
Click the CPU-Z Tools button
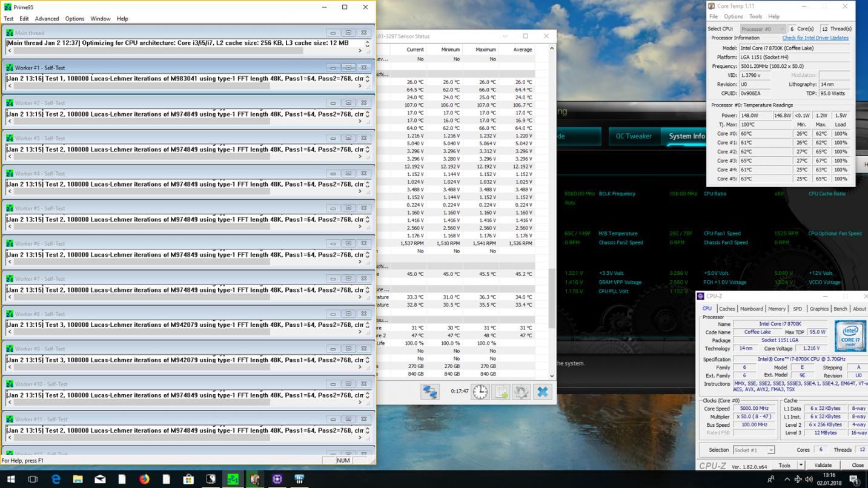tap(784, 465)
